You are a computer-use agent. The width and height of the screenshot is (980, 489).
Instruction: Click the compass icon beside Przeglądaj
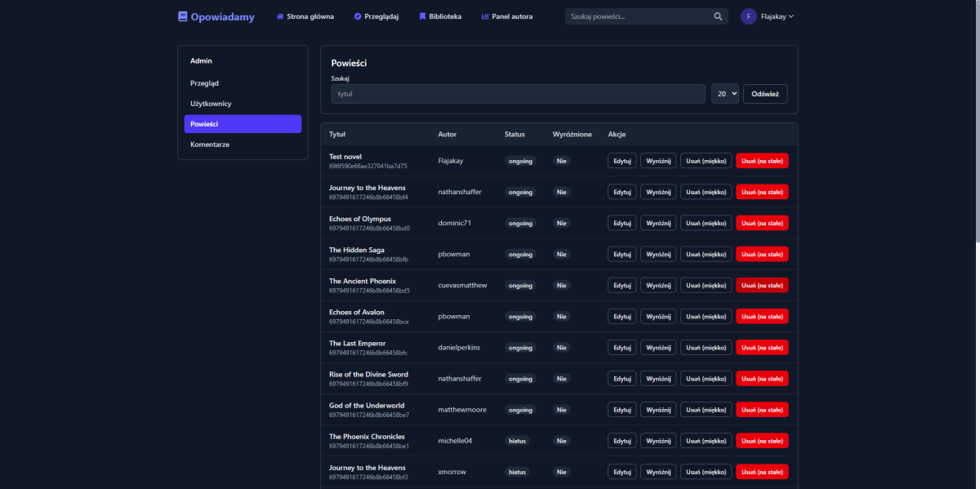click(358, 16)
